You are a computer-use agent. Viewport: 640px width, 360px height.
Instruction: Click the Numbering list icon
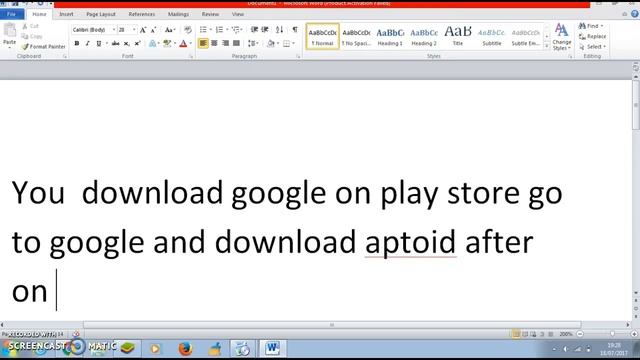click(219, 29)
